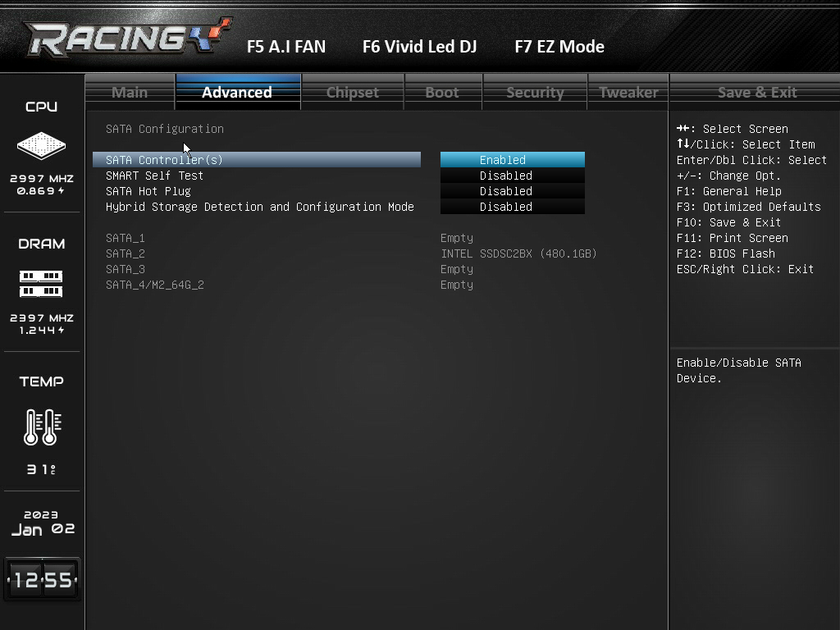Click the CPU chip icon in sidebar
The width and height of the screenshot is (840, 630).
[41, 145]
